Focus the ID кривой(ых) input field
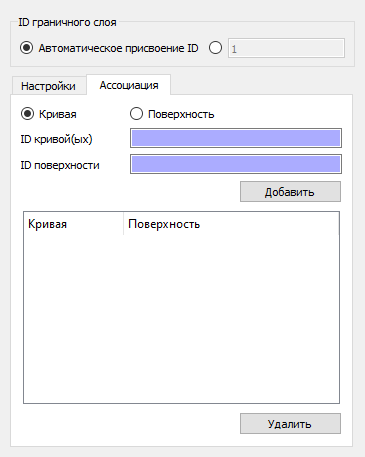 236,138
